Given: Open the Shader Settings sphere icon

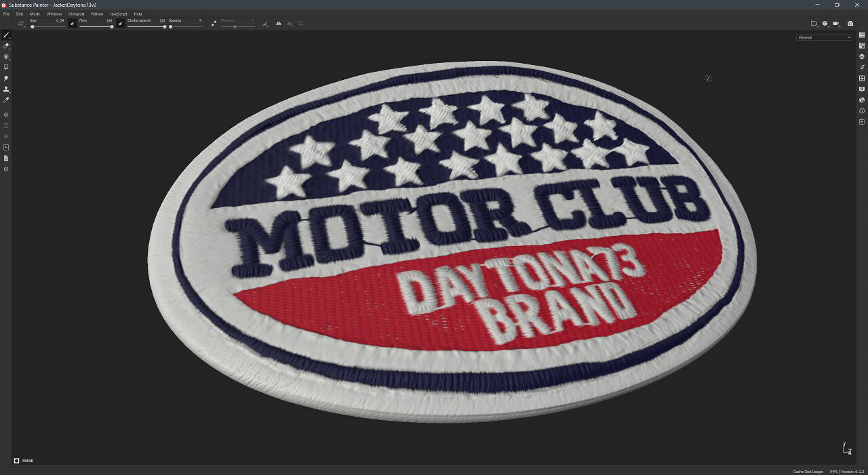Looking at the screenshot, I should point(862,100).
